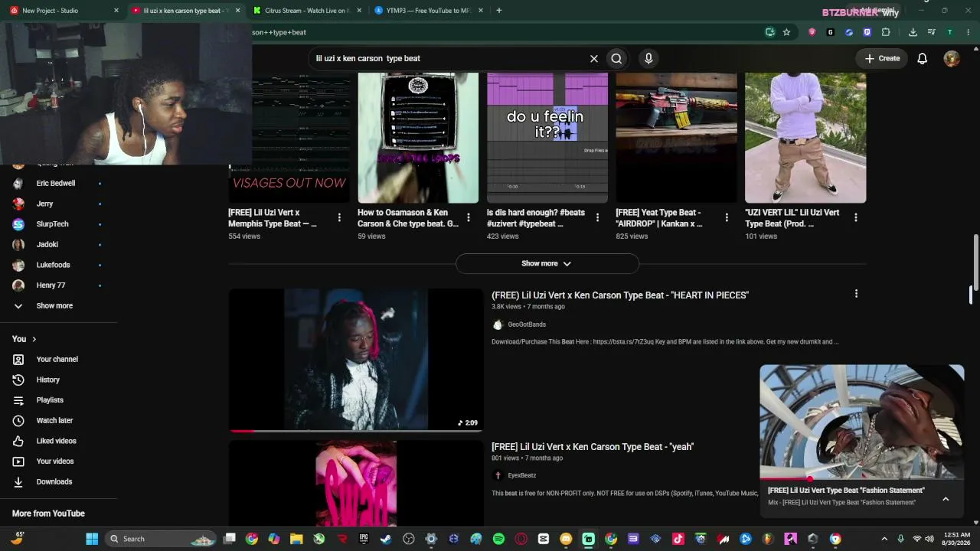Click the YouTube search input field
Screen dimensions: 980x551
point(448,59)
